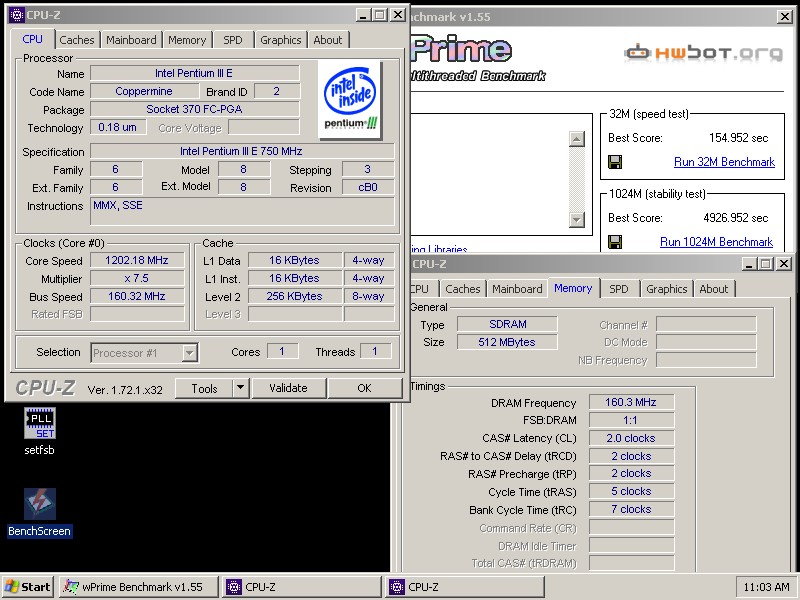
Task: Click the CAS# Latency value 2.0 clocks
Action: 631,438
